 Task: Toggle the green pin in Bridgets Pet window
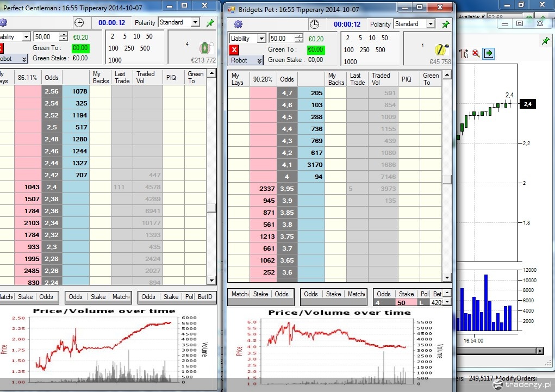(x=446, y=24)
